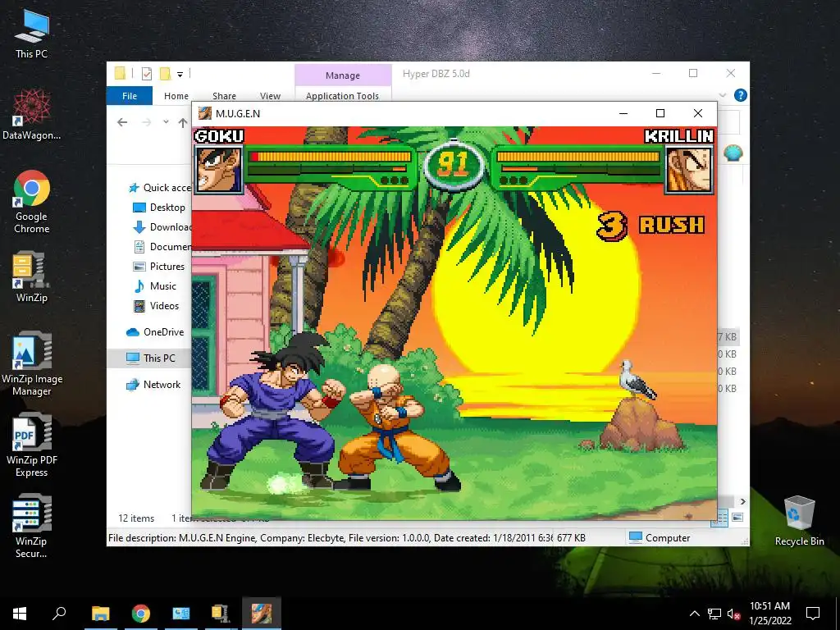Screen dimensions: 840x630
Task: Select Documents in navigation pane
Action: point(162,246)
